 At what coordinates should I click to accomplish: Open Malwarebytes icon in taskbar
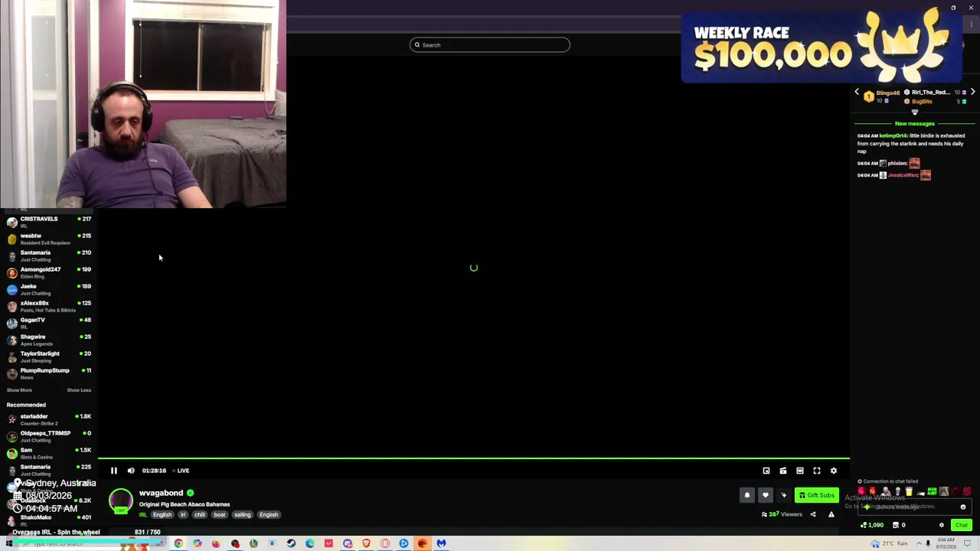(x=441, y=543)
